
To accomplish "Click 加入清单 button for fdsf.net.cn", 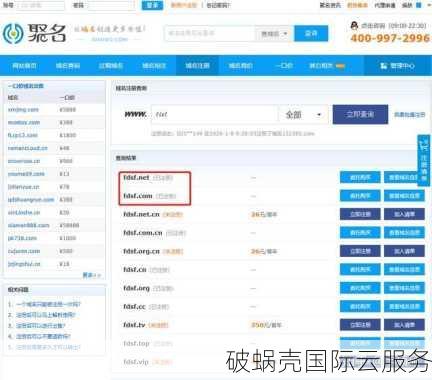I will coord(404,214).
